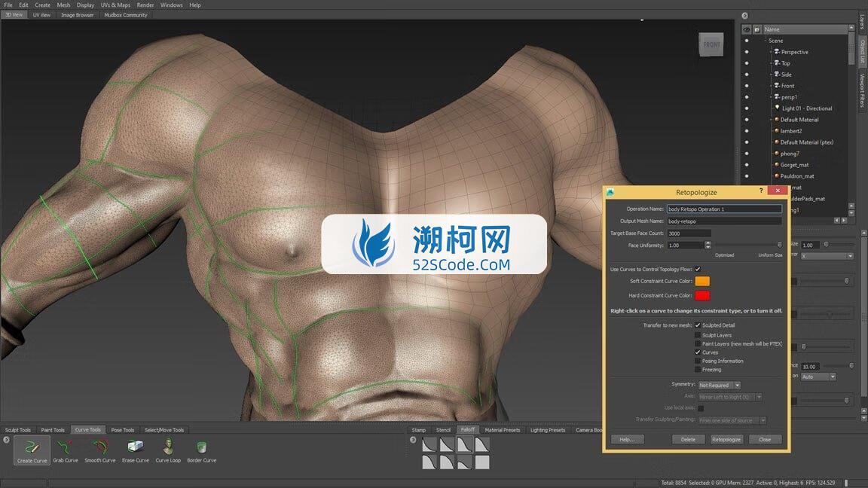Open the Mesh menu

coord(63,5)
